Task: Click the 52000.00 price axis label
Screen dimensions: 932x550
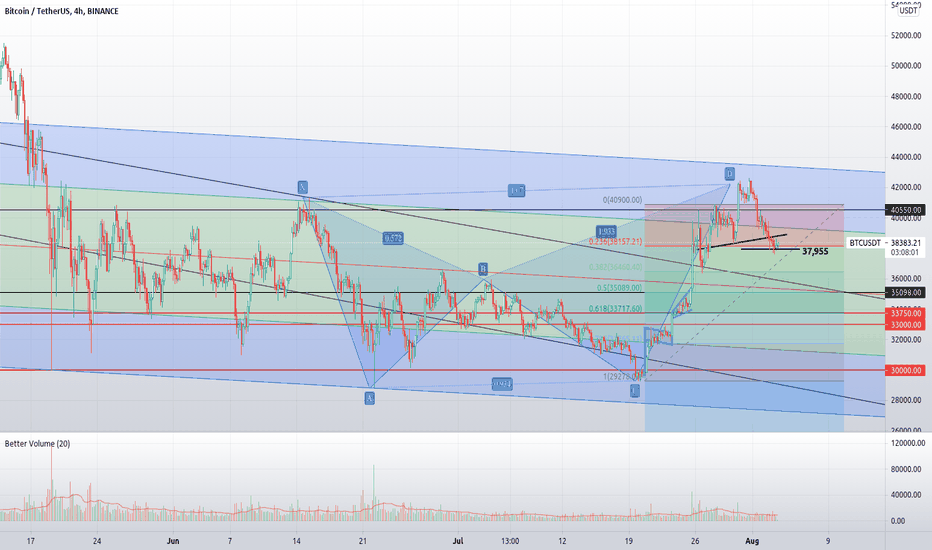Action: pos(906,36)
